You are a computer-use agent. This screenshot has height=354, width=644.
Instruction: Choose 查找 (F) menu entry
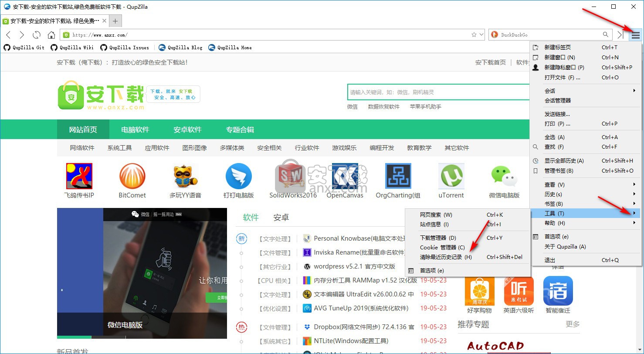pyautogui.click(x=584, y=146)
